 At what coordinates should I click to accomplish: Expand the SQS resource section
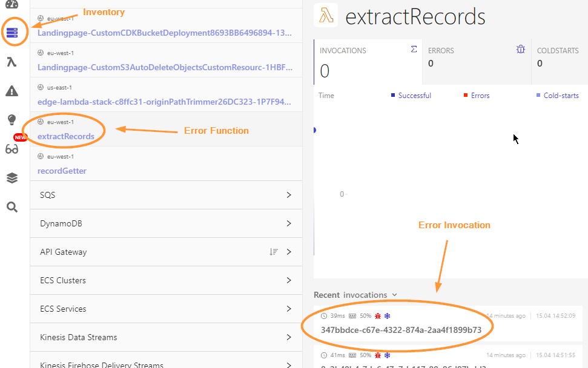coord(166,195)
